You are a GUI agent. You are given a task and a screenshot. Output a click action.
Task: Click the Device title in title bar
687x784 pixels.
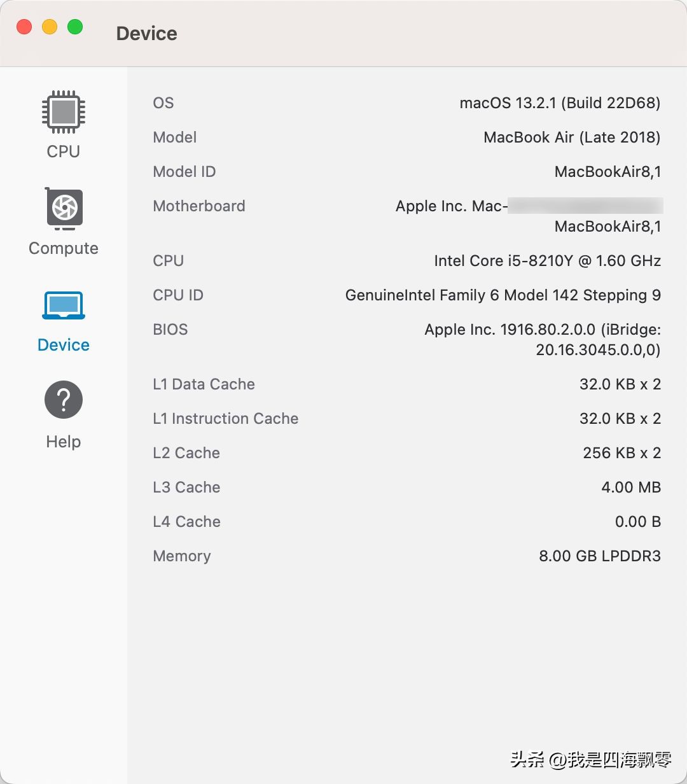pos(146,33)
